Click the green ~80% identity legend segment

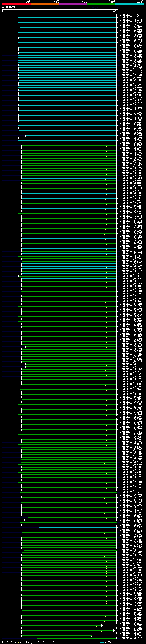pyautogui.click(x=101, y=4)
